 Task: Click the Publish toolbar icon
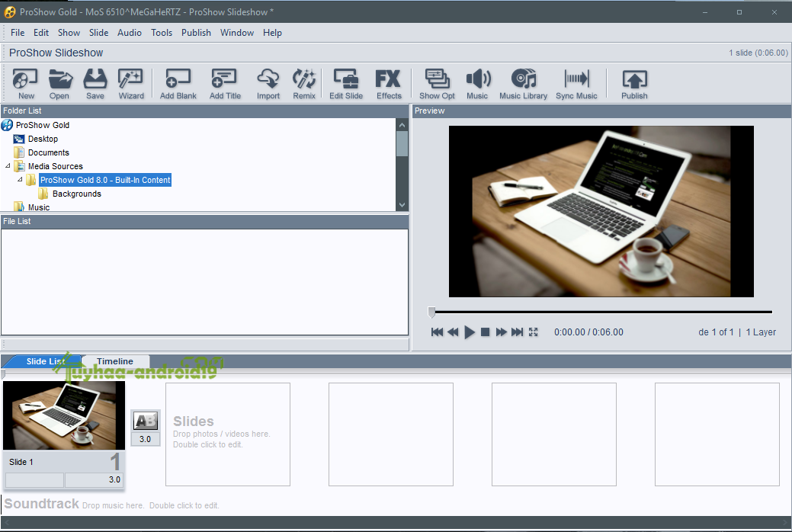[634, 84]
